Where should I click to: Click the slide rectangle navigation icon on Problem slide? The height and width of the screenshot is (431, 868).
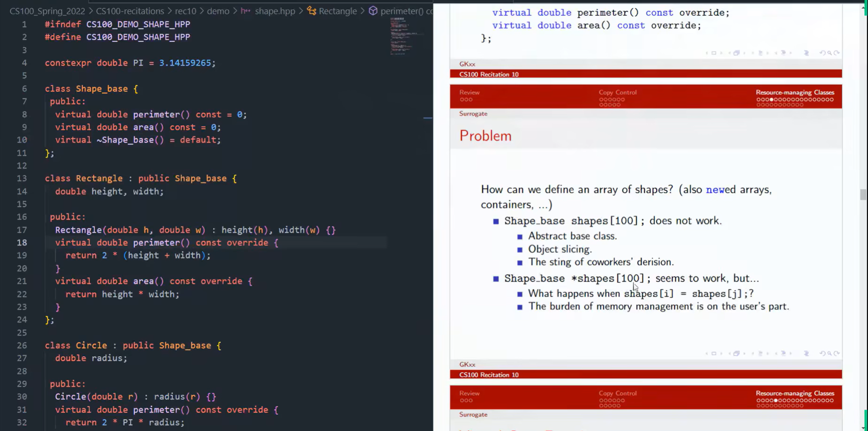(x=714, y=353)
